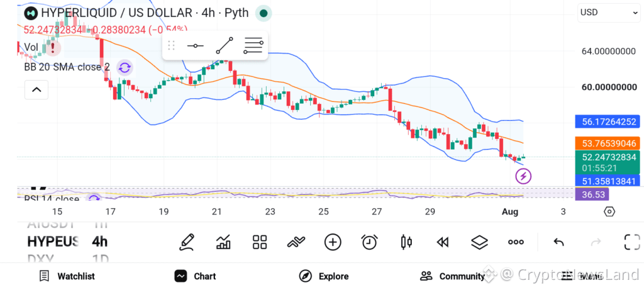Click the 27 date axis label

(377, 211)
